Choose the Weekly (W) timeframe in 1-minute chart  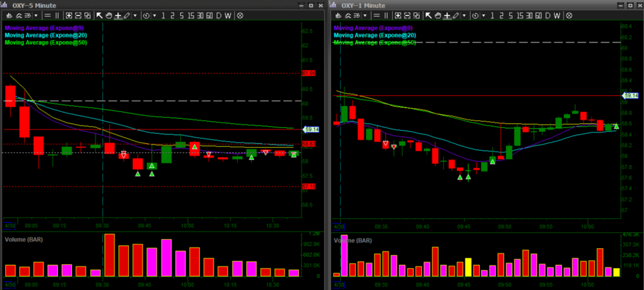(x=555, y=15)
